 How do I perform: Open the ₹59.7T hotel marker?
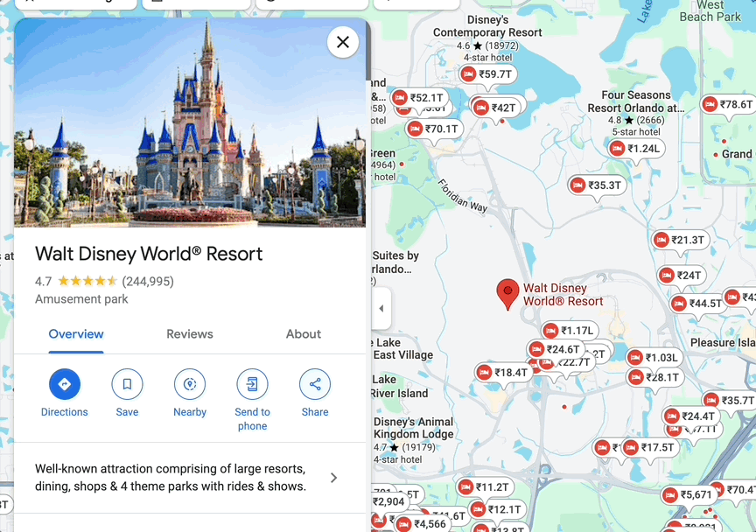click(488, 74)
